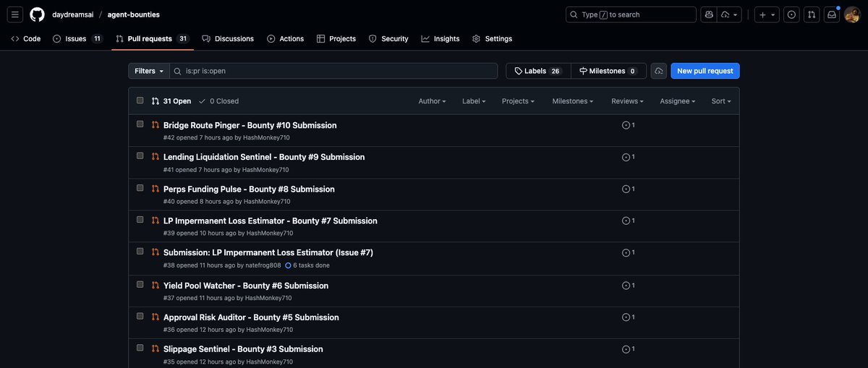Show 0 Closed pull requests

click(218, 101)
